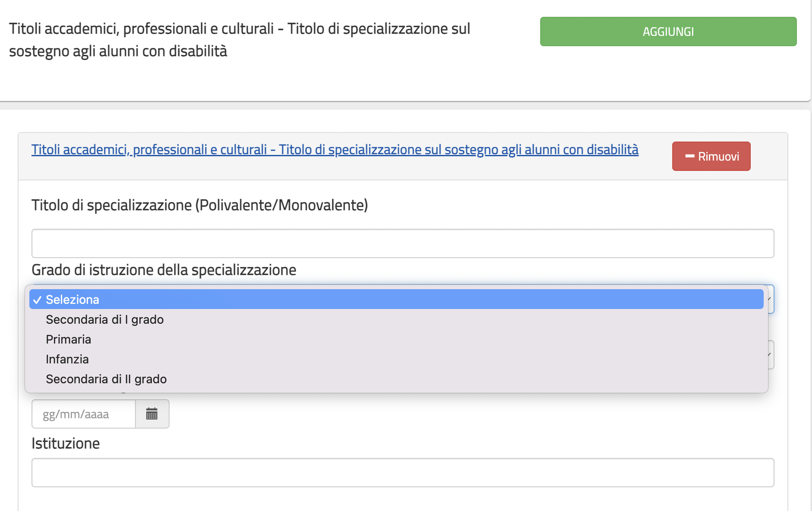The image size is (812, 511).
Task: Click 'Titolo di specializzazione (Polivalente/Monovalente)' label
Action: [199, 205]
